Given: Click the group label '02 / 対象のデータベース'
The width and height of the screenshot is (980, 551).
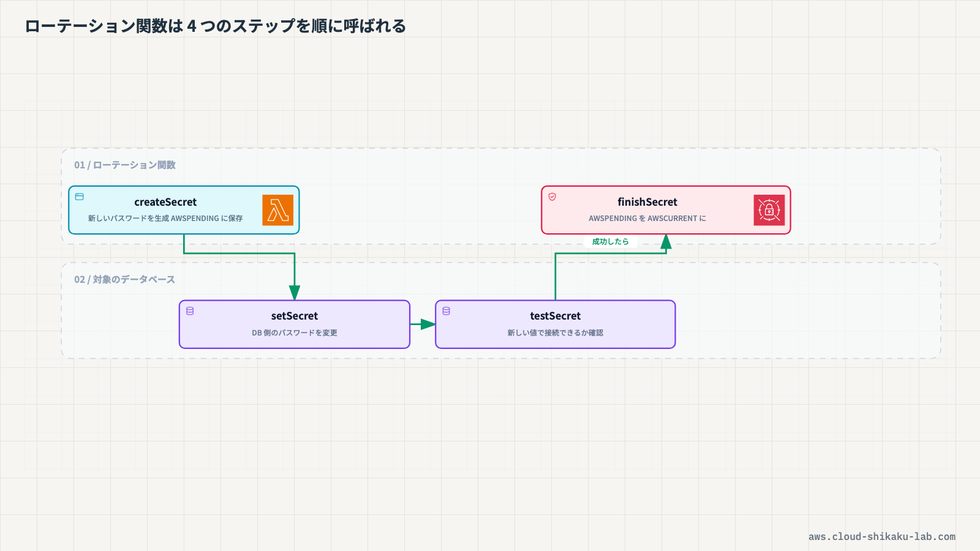Looking at the screenshot, I should [x=125, y=280].
